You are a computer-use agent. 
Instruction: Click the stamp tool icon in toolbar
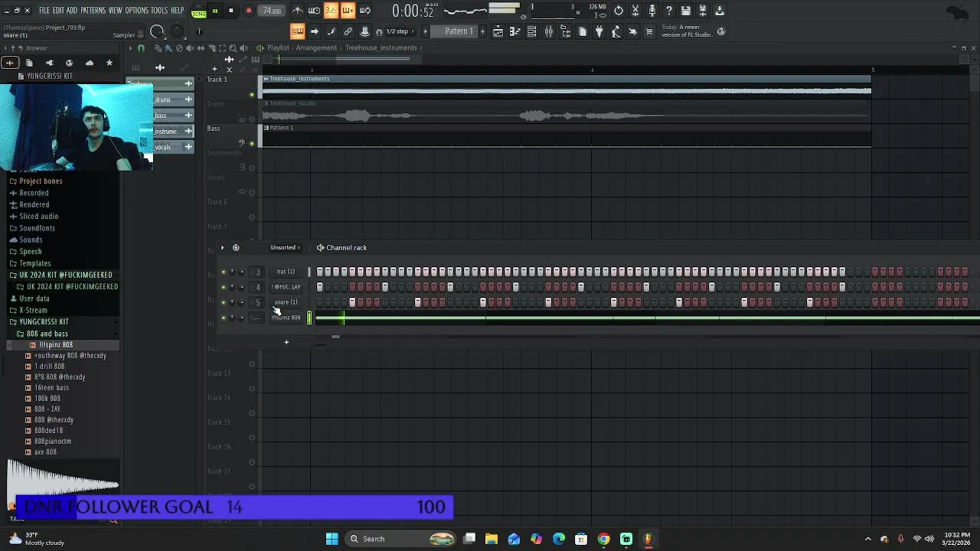[x=365, y=31]
